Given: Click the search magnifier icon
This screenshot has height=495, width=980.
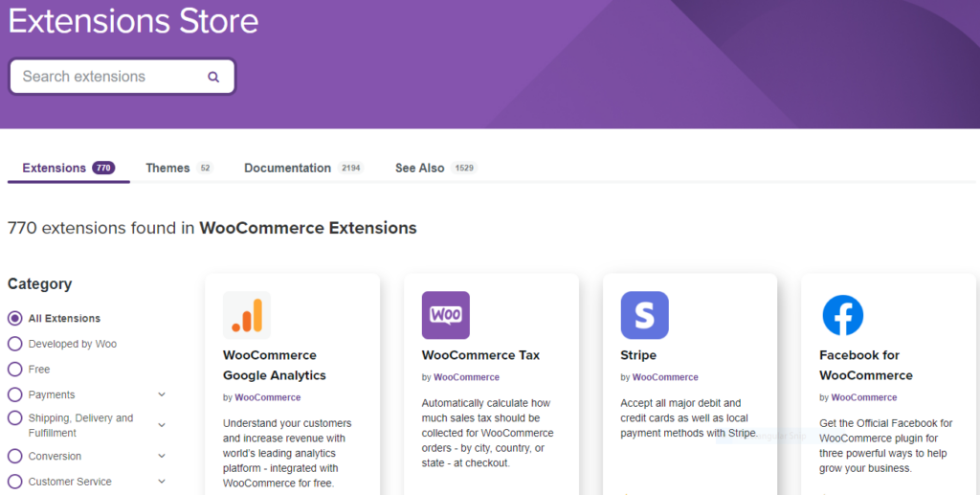Looking at the screenshot, I should pyautogui.click(x=213, y=77).
